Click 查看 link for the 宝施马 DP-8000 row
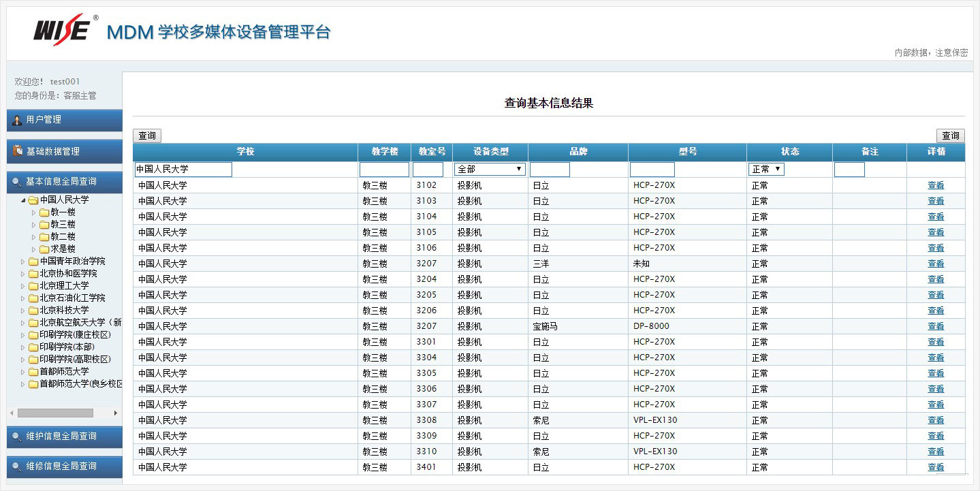Screen dimensions: 980x491 point(936,326)
